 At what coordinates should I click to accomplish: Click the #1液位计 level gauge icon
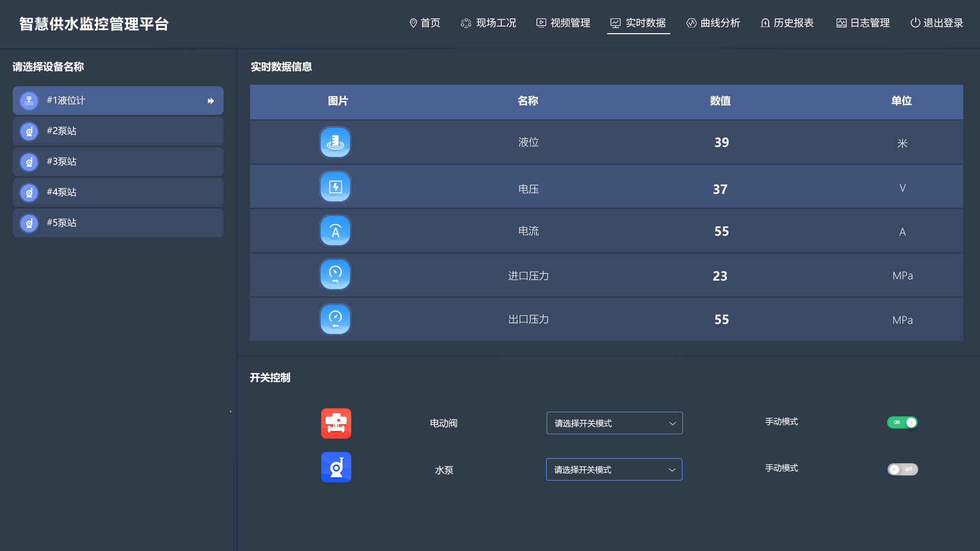tap(29, 101)
